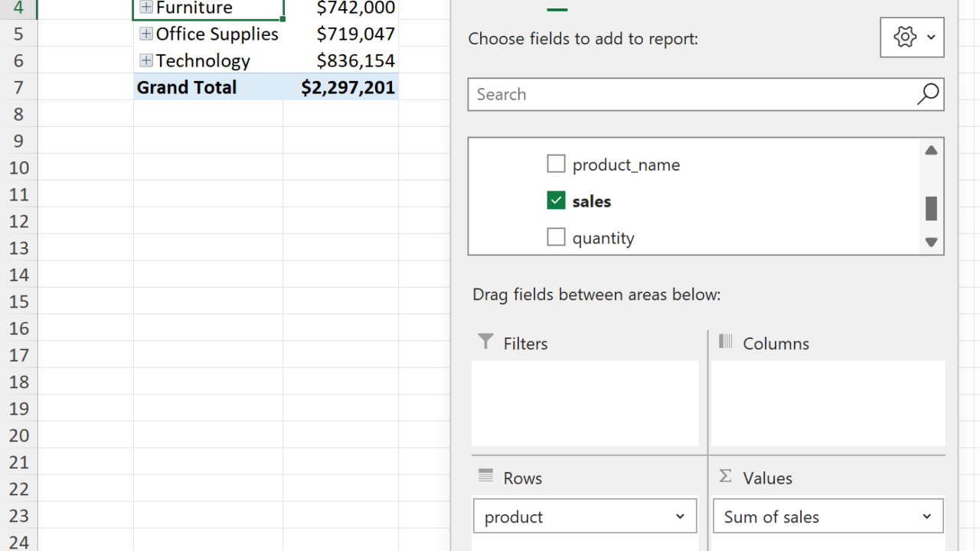Enable the quantity field checkbox
This screenshot has height=551, width=980.
click(x=556, y=237)
